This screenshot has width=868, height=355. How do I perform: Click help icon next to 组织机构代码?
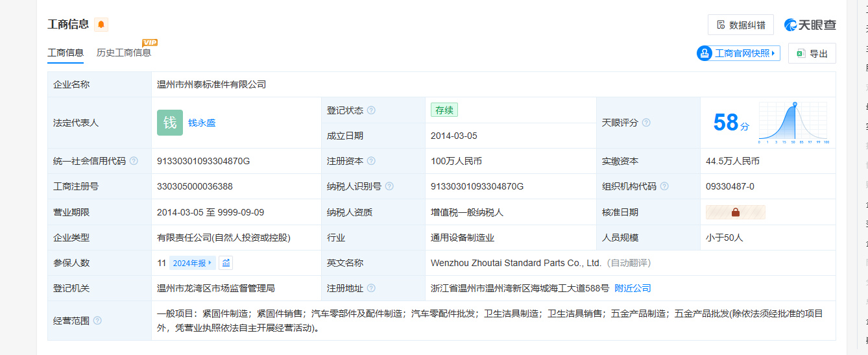click(x=664, y=186)
